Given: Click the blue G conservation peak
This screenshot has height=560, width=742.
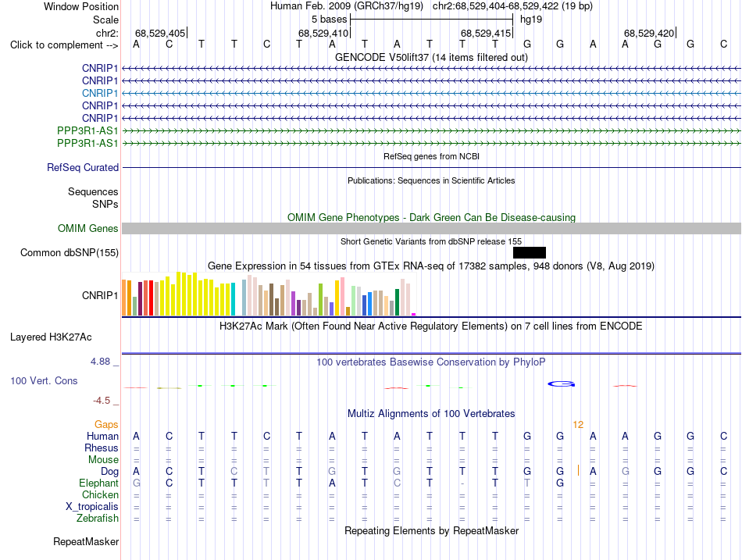Looking at the screenshot, I should pos(562,384).
